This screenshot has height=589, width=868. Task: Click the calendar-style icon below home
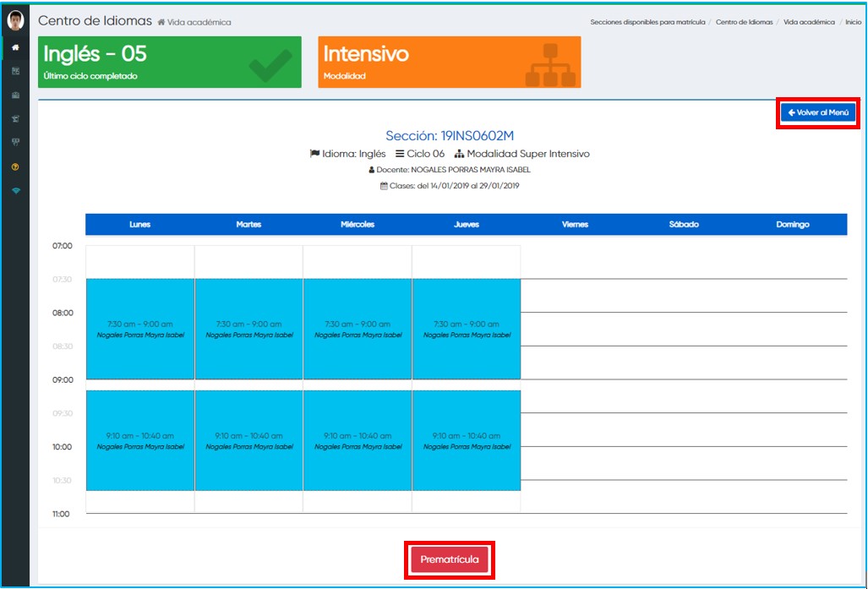(15, 71)
